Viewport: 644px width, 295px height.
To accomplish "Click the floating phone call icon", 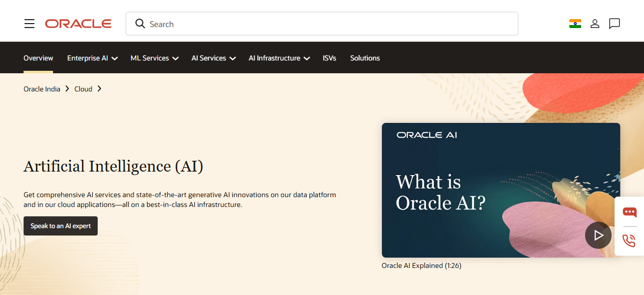I will pos(629,240).
